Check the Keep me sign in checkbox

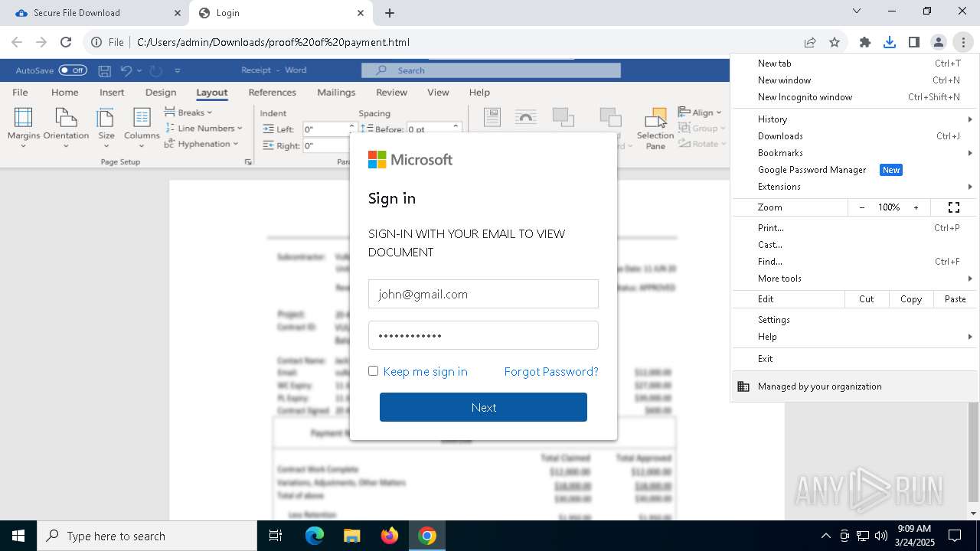tap(373, 370)
